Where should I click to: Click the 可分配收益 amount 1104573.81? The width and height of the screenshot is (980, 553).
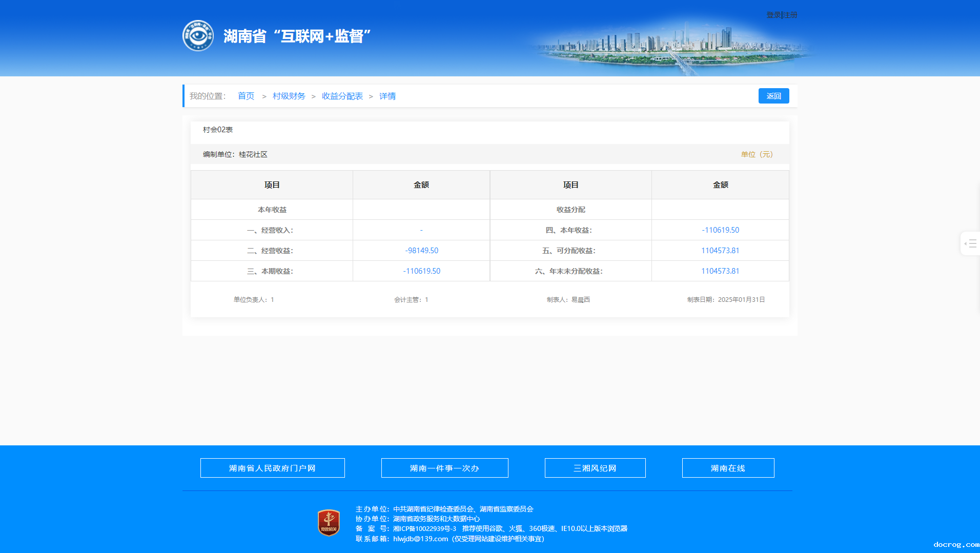(720, 251)
